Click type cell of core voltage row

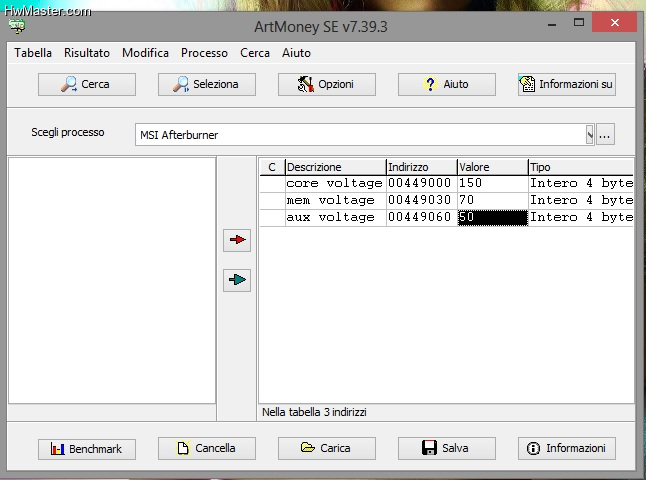(x=581, y=183)
